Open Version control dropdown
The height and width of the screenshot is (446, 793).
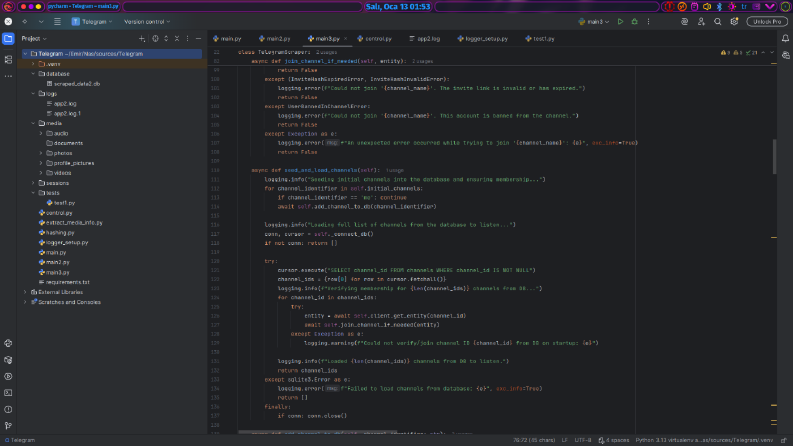coord(147,22)
